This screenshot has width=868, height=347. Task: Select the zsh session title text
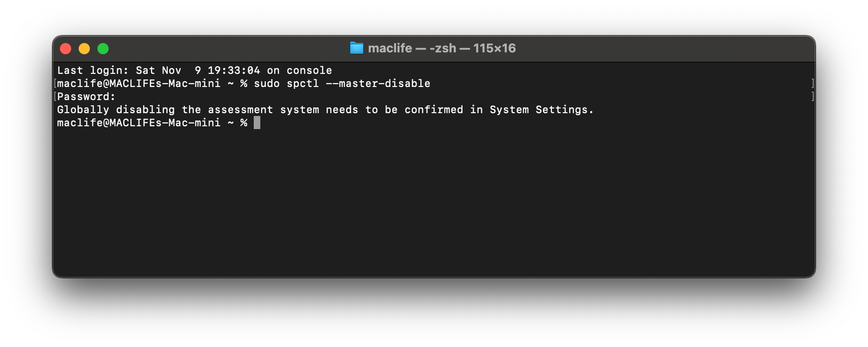point(443,48)
